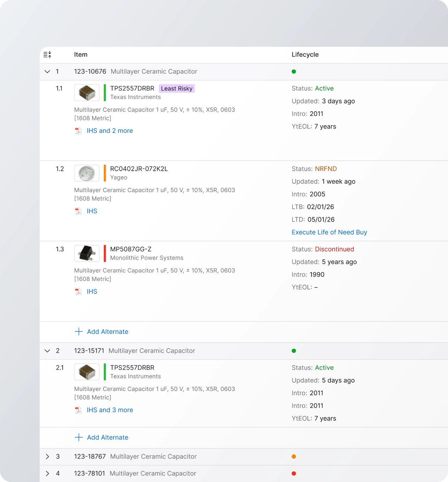Open 'IHS and 3 more' link

pyautogui.click(x=110, y=410)
